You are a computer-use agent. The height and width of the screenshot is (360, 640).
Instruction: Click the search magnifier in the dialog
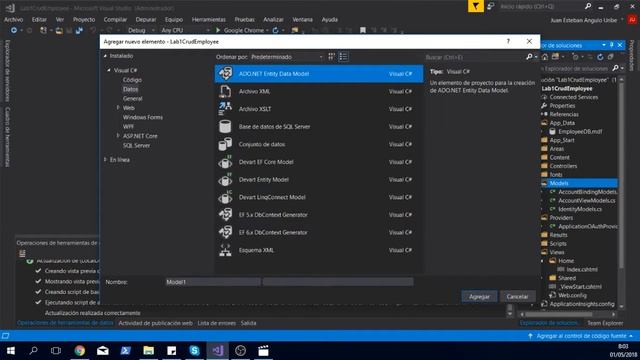(529, 57)
